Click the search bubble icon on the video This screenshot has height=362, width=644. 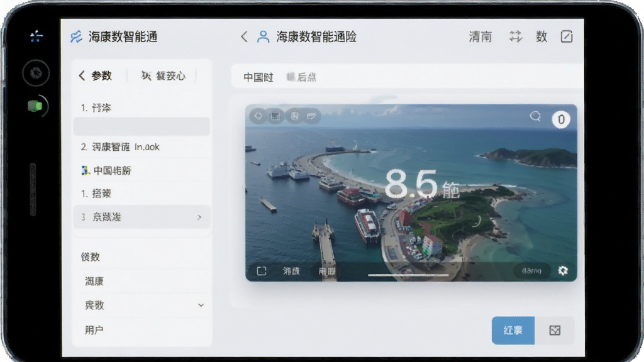[x=535, y=116]
